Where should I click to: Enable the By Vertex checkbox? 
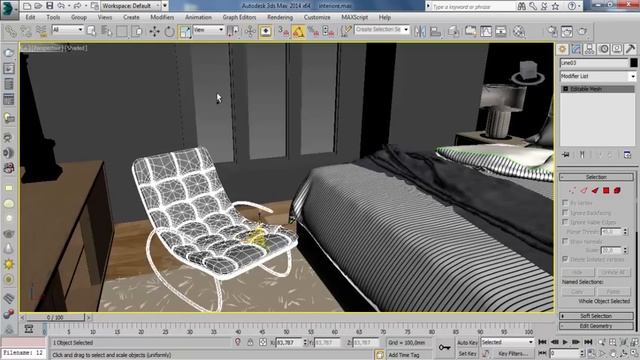(565, 202)
